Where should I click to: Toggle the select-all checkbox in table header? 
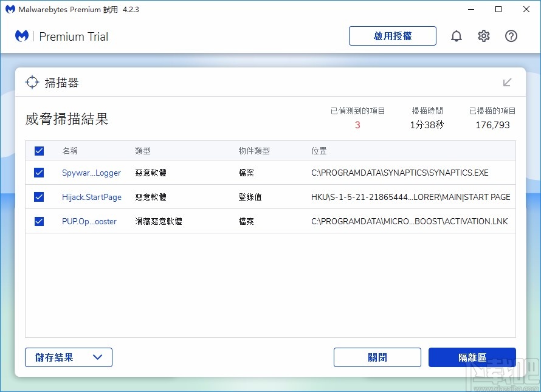click(38, 151)
